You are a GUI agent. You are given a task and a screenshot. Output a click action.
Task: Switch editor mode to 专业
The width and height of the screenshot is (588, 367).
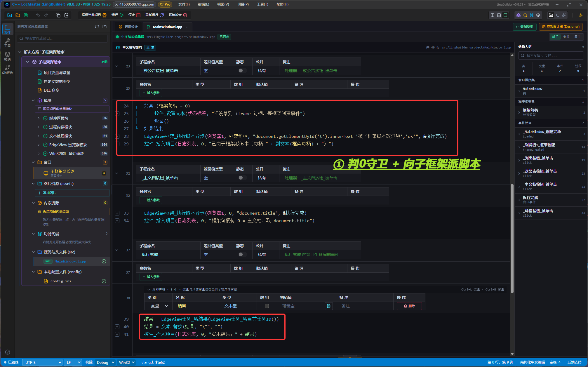(x=566, y=37)
